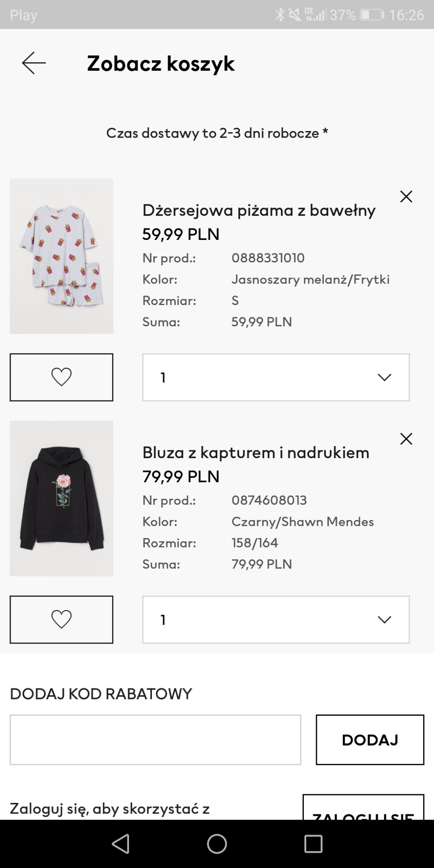
Task: Tap the Bluetooth status icon
Action: 280,15
